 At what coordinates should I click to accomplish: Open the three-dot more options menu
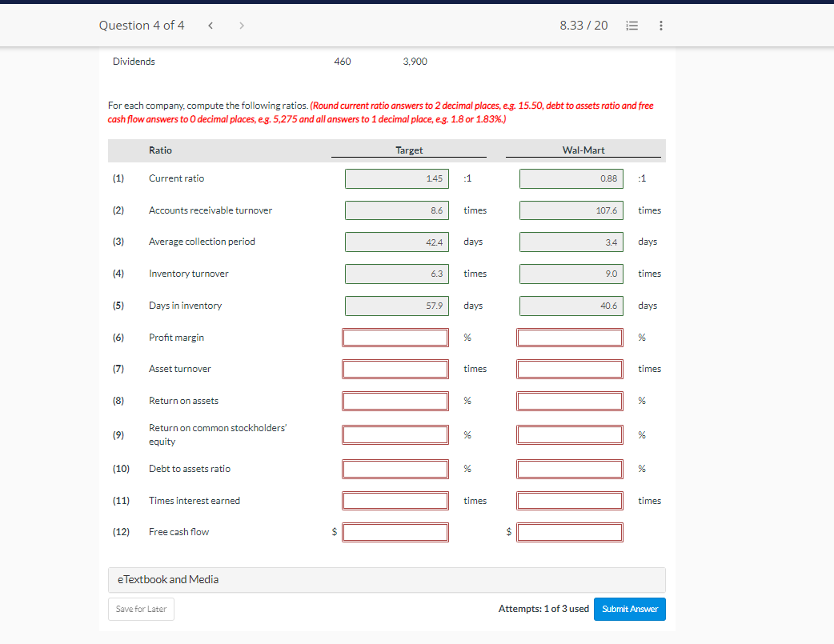pos(660,26)
